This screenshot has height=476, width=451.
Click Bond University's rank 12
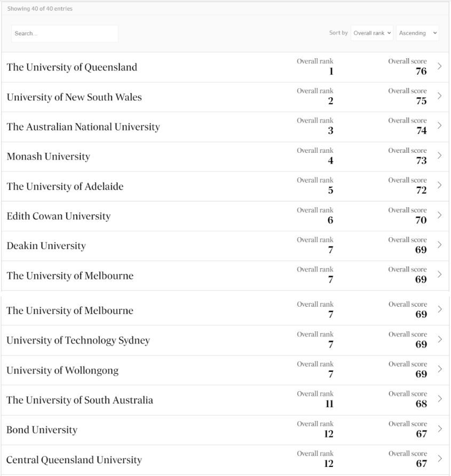coord(329,434)
